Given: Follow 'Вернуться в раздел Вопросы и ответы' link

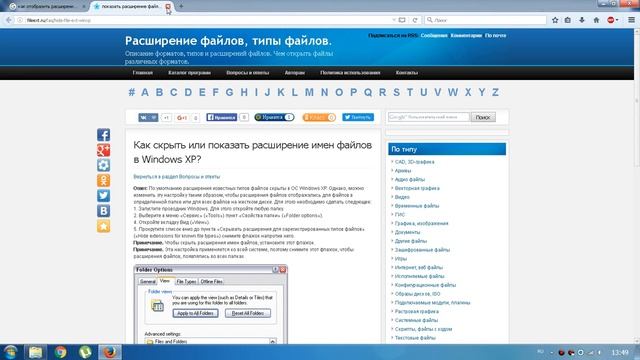Looking at the screenshot, I should [x=176, y=177].
